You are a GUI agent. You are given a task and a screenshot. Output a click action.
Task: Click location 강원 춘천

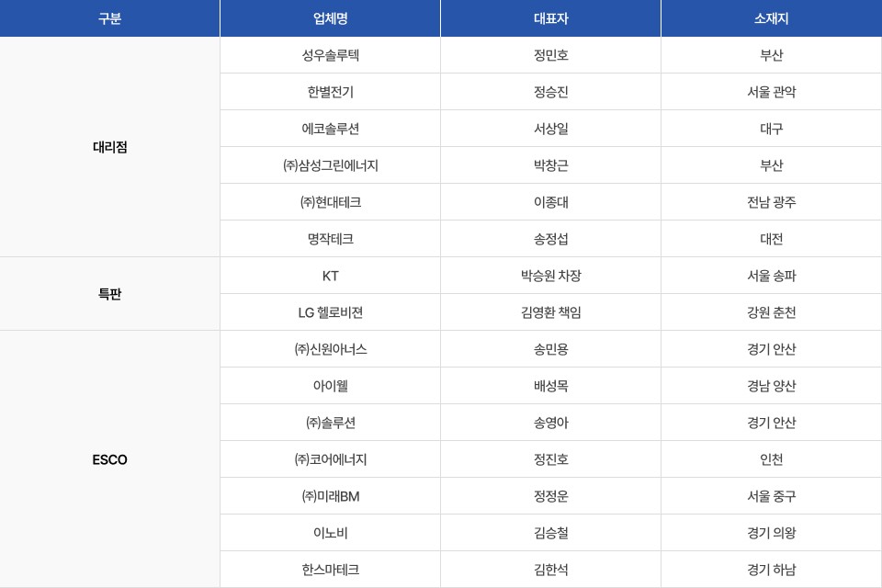click(771, 312)
